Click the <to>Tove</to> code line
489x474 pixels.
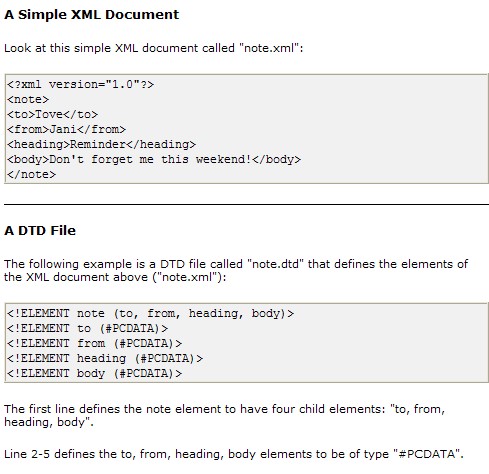[52, 114]
